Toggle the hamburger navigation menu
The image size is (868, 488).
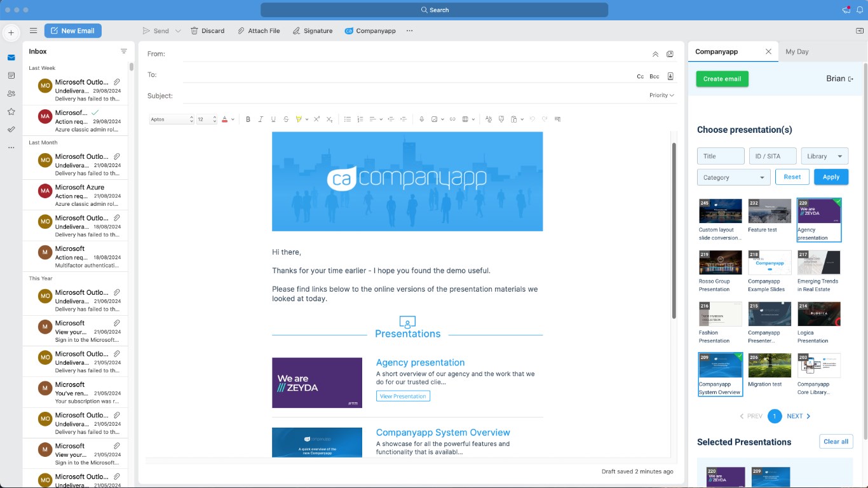point(33,30)
